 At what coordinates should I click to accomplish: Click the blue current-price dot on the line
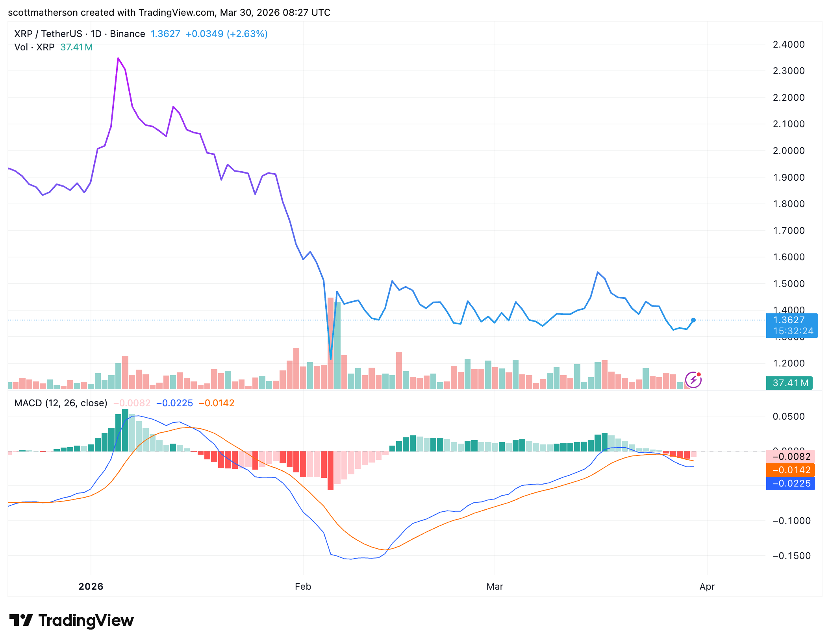coord(693,320)
